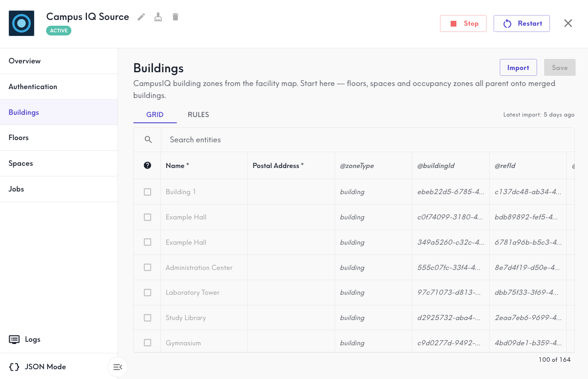Click buildingId 349a5260-c32c cell
This screenshot has height=379, width=588.
click(451, 242)
